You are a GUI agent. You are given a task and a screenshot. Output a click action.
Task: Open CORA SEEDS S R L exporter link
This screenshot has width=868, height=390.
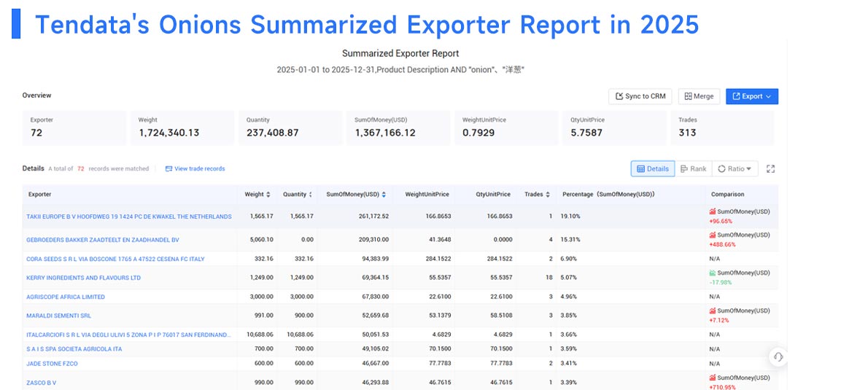(116, 259)
